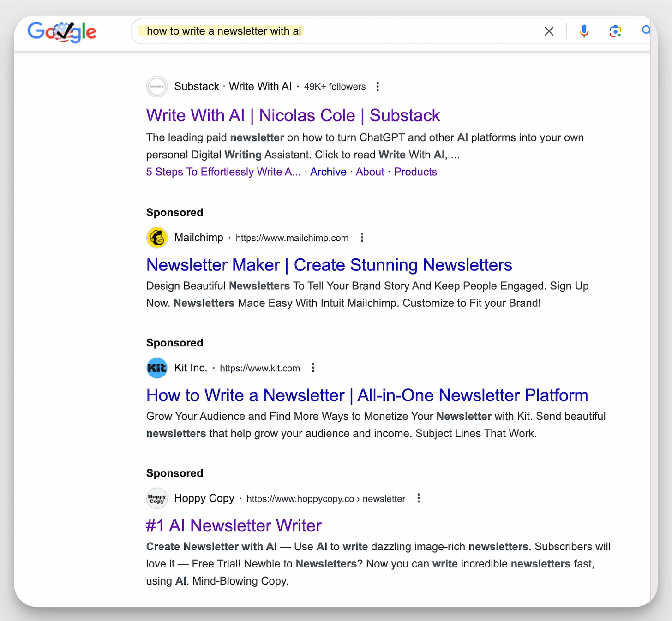The height and width of the screenshot is (621, 672).
Task: Click the 'Substack' site name text
Action: (x=197, y=87)
